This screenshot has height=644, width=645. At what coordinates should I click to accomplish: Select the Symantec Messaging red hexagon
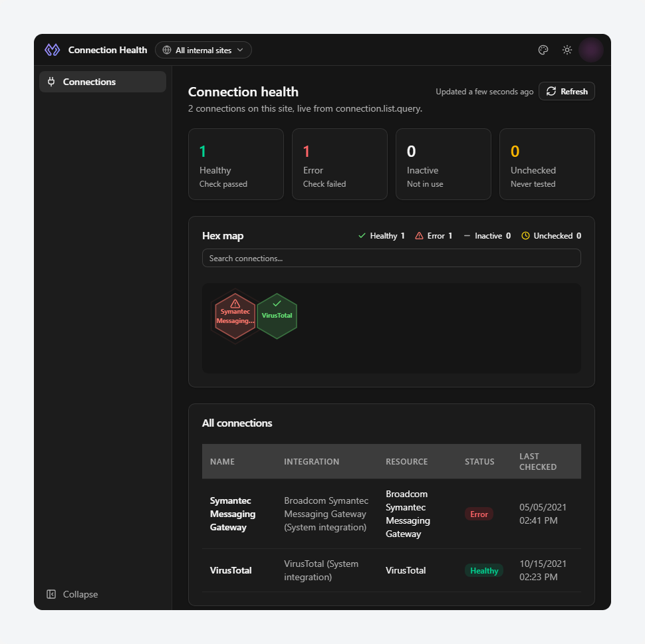tap(235, 316)
